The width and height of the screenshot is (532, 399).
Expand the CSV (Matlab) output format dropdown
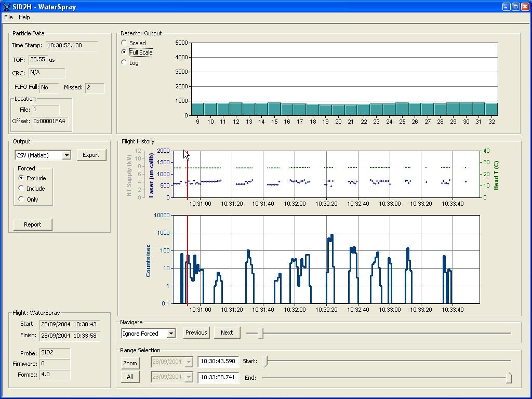tap(66, 155)
